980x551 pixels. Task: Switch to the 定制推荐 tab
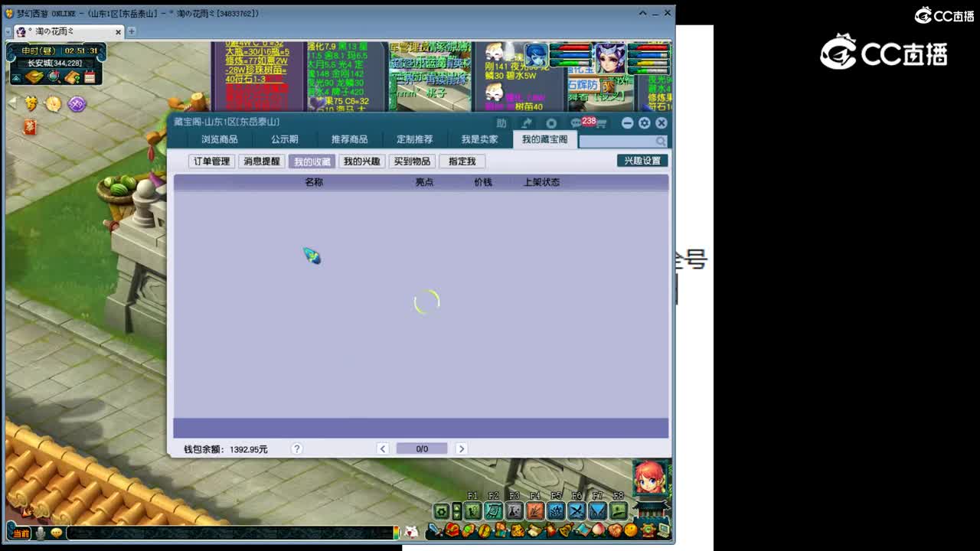tap(414, 139)
